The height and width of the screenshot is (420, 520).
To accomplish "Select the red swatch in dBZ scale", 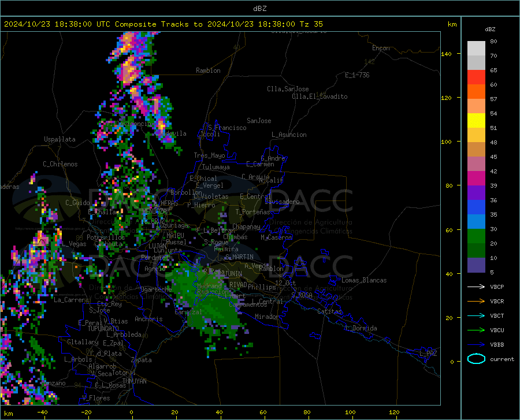I will (476, 77).
